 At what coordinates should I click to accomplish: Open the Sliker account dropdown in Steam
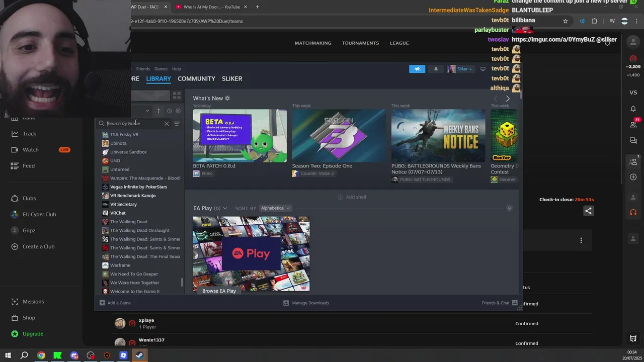click(x=460, y=69)
